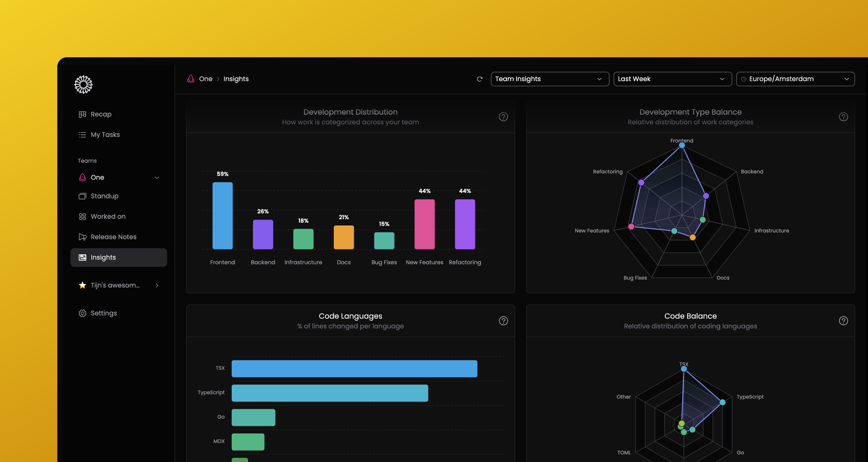Change the Last Week time range

pos(672,79)
